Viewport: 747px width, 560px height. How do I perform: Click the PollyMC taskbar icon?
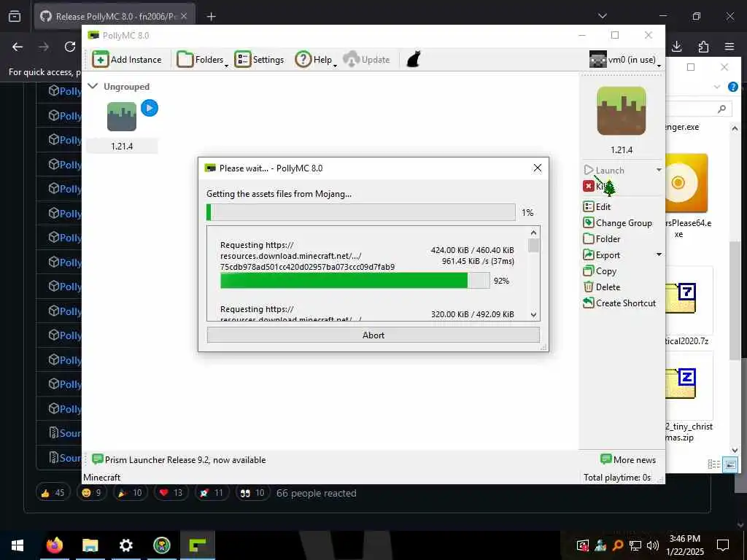click(197, 545)
